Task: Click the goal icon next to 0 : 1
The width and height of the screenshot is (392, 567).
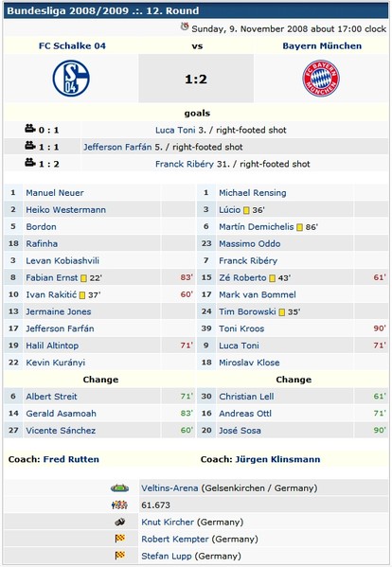Action: 30,129
